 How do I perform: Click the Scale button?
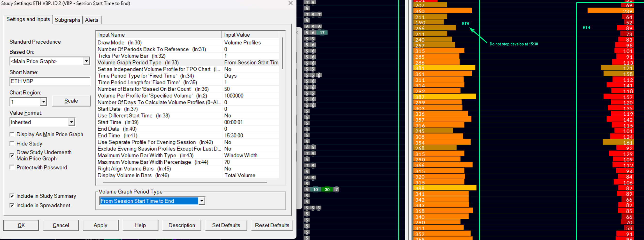[71, 101]
